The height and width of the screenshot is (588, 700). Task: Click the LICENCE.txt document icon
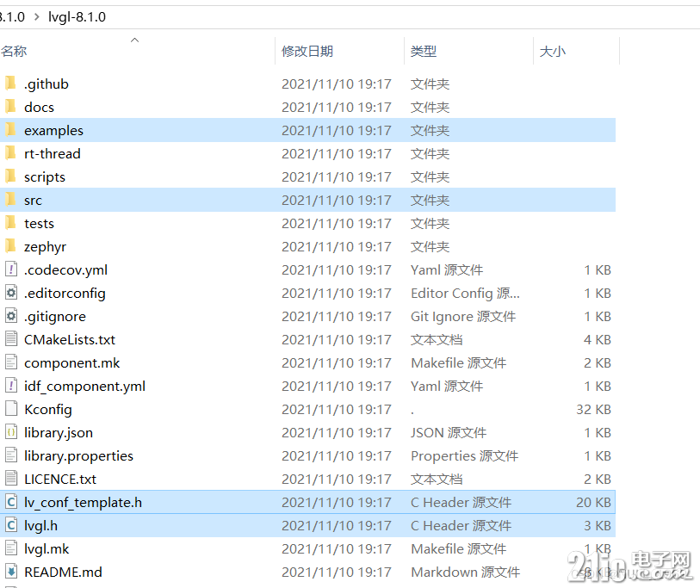11,478
